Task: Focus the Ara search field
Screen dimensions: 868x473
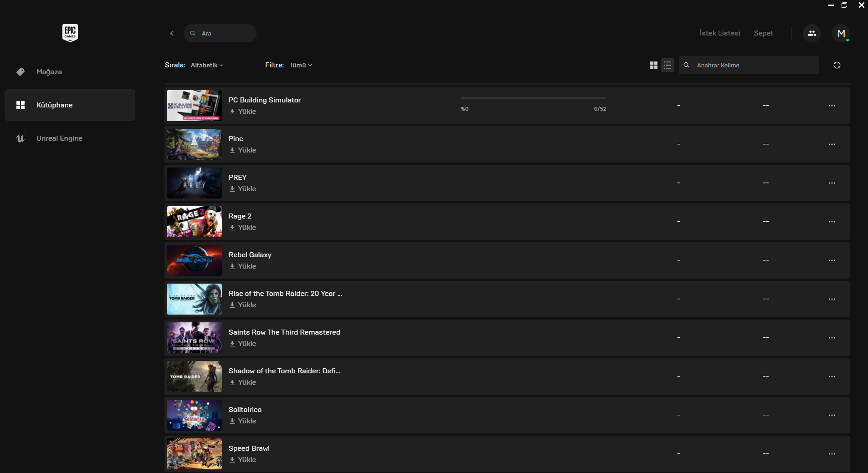Action: [x=220, y=33]
